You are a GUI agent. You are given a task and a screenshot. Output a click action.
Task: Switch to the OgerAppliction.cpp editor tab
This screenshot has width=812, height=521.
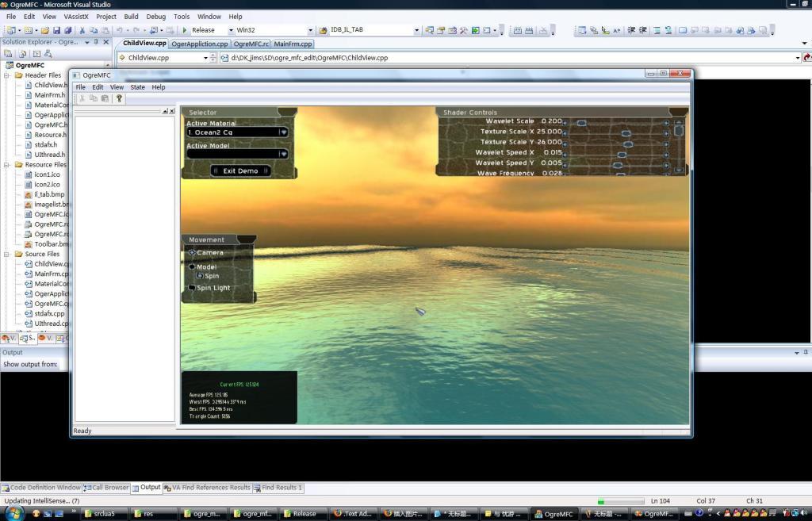click(199, 44)
